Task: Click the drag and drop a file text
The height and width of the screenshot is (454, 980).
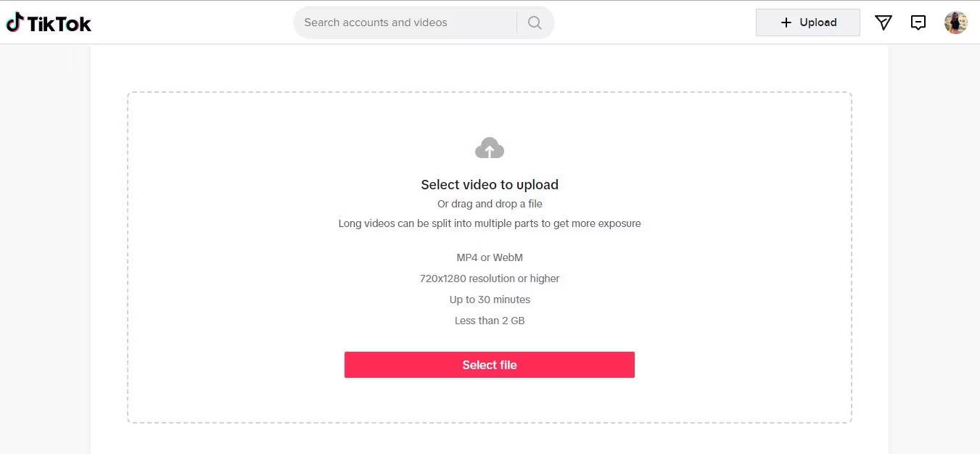Action: [x=490, y=204]
